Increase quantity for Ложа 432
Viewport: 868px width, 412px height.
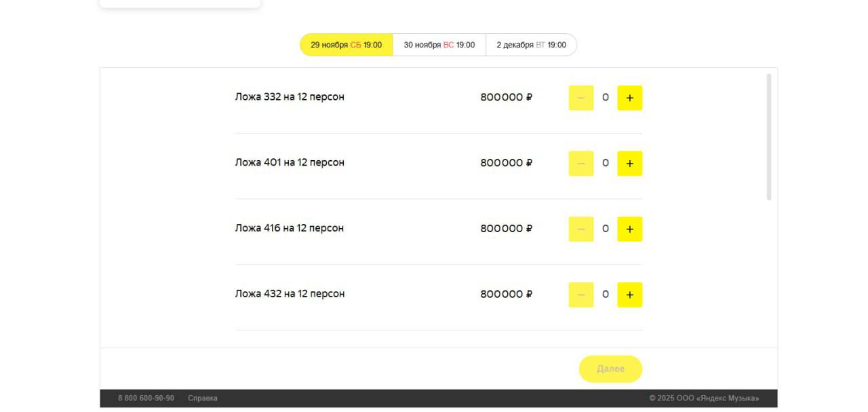click(629, 295)
